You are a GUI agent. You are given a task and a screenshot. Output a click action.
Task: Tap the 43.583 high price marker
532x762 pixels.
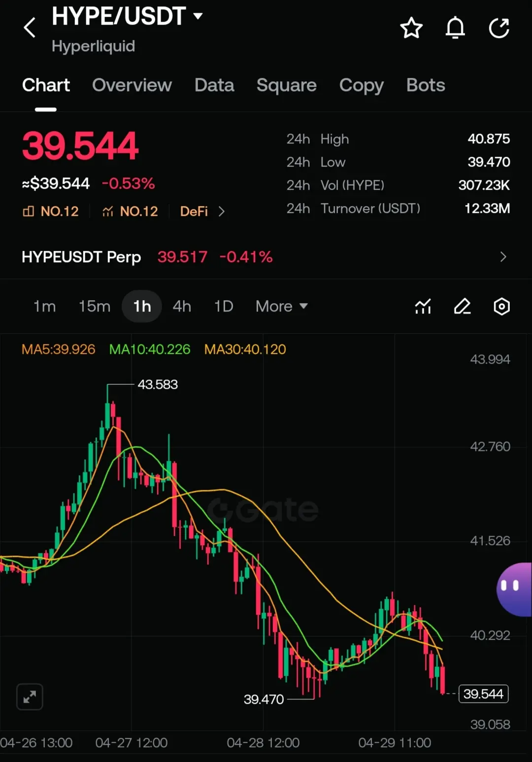point(158,384)
